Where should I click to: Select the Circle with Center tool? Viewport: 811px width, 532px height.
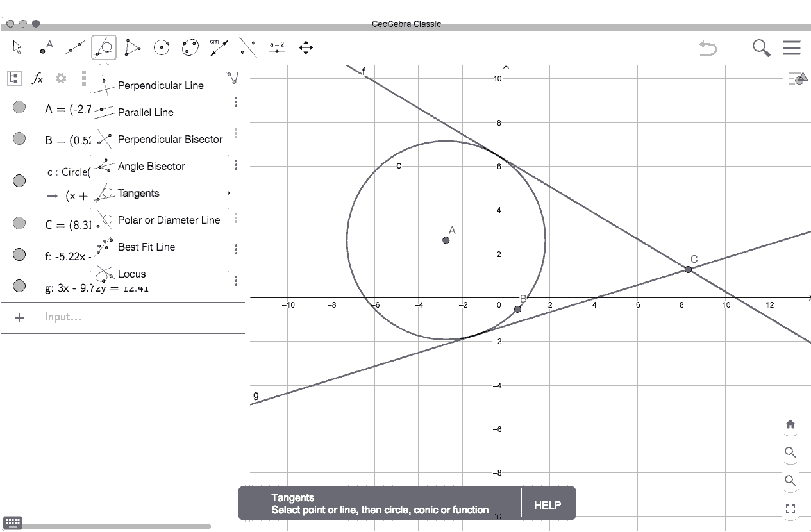(x=161, y=47)
